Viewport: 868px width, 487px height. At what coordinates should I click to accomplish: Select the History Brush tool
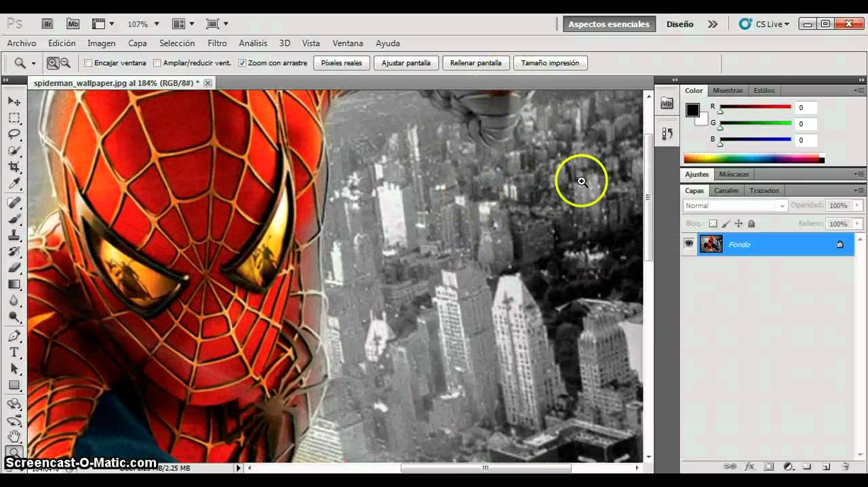click(x=14, y=252)
